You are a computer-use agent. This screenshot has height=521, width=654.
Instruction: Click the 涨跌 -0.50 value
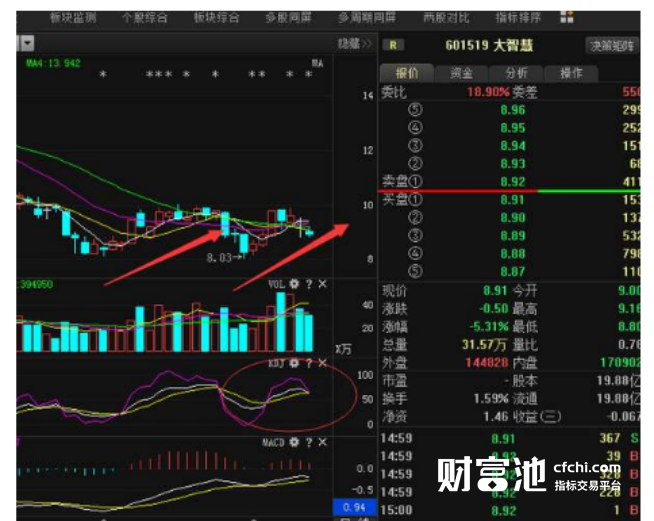coord(493,309)
